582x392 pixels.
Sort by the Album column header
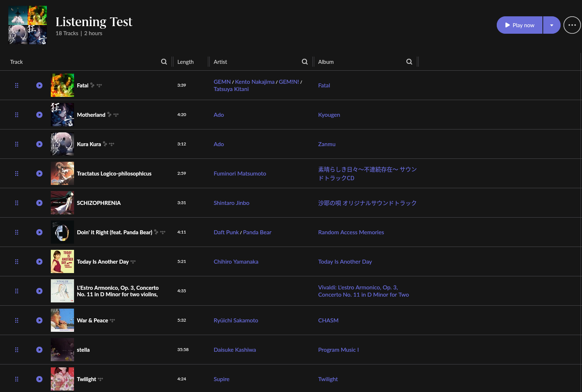326,62
